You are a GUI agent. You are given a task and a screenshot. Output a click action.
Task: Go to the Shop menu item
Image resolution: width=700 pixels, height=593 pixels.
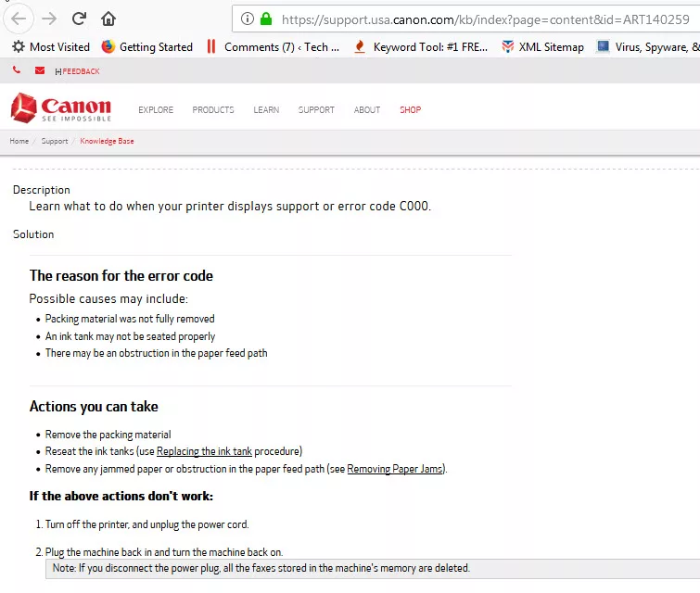tap(411, 109)
